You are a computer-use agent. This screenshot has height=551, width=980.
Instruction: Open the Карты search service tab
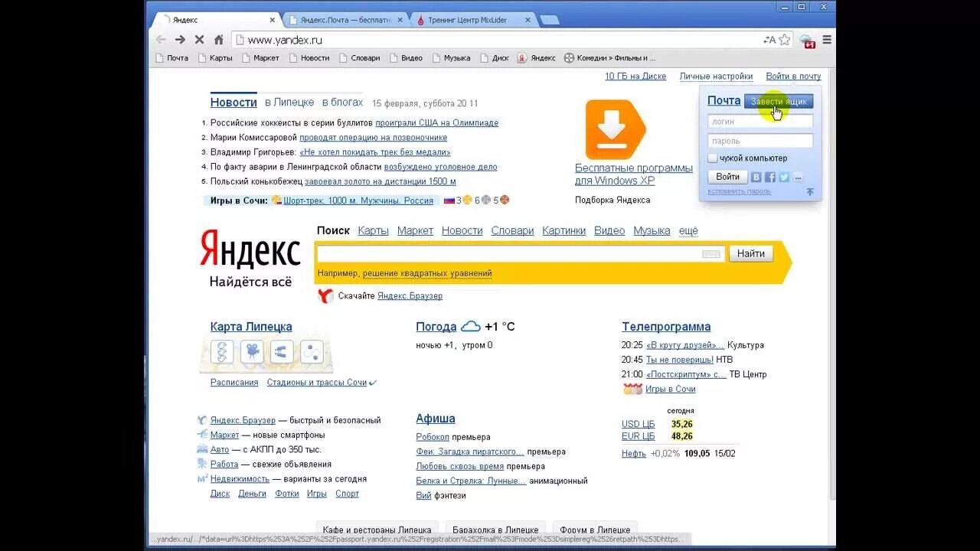tap(373, 230)
